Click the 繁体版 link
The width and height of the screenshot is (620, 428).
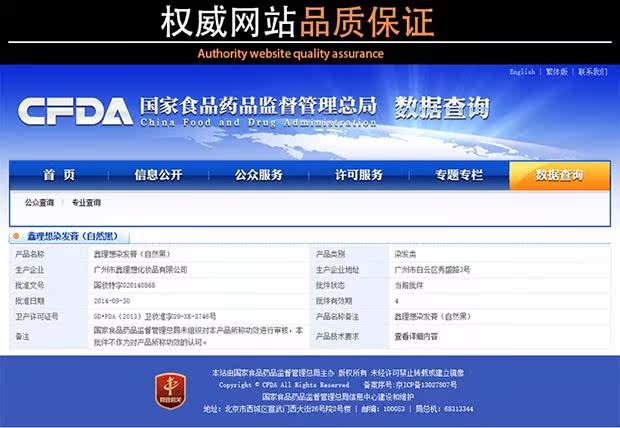[557, 72]
